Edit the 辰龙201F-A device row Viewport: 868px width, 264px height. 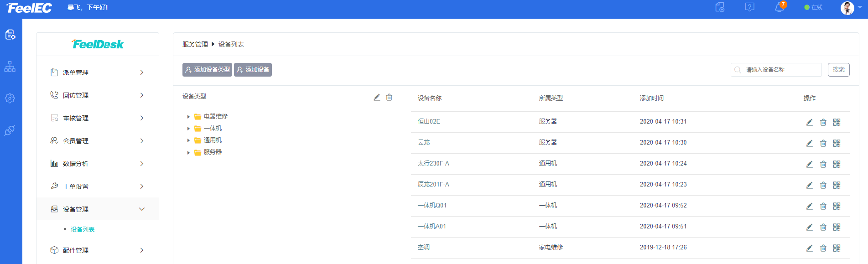click(x=810, y=185)
